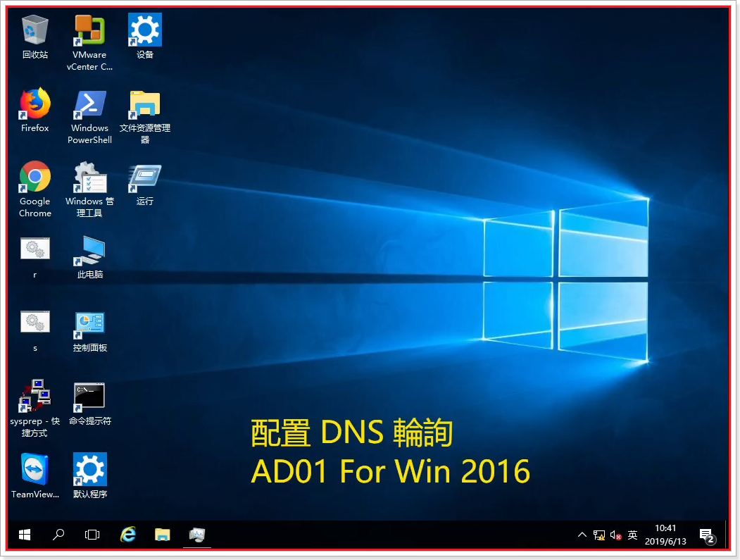
Task: Click the Show Desktop strip
Action: (x=728, y=535)
